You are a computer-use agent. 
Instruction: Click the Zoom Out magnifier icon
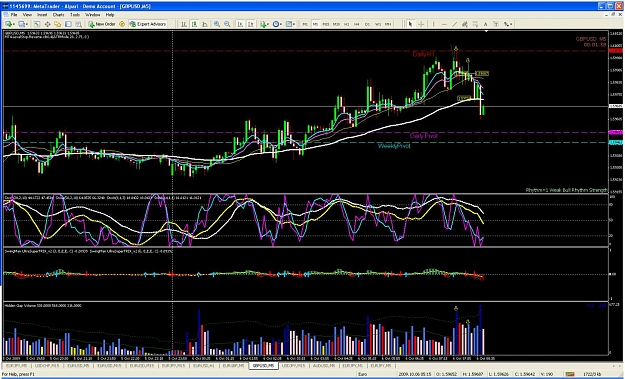(227, 24)
